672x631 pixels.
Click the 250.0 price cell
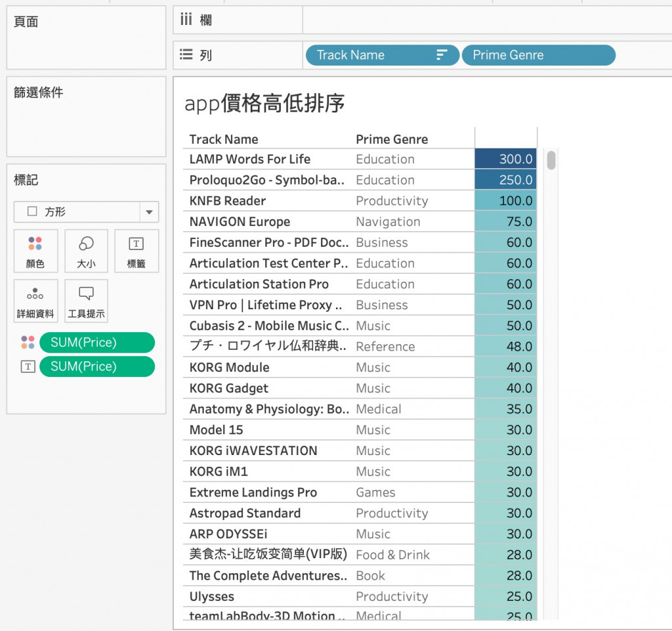point(506,180)
